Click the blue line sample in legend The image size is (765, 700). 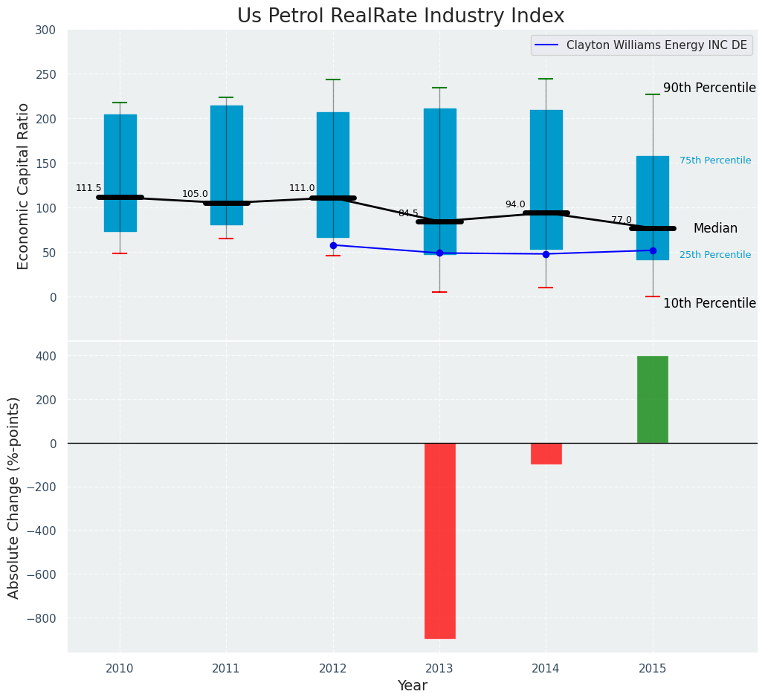[548, 45]
